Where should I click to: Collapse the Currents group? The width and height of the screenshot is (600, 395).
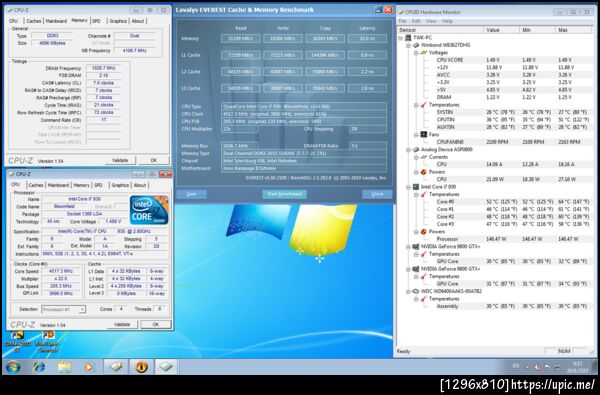point(416,157)
